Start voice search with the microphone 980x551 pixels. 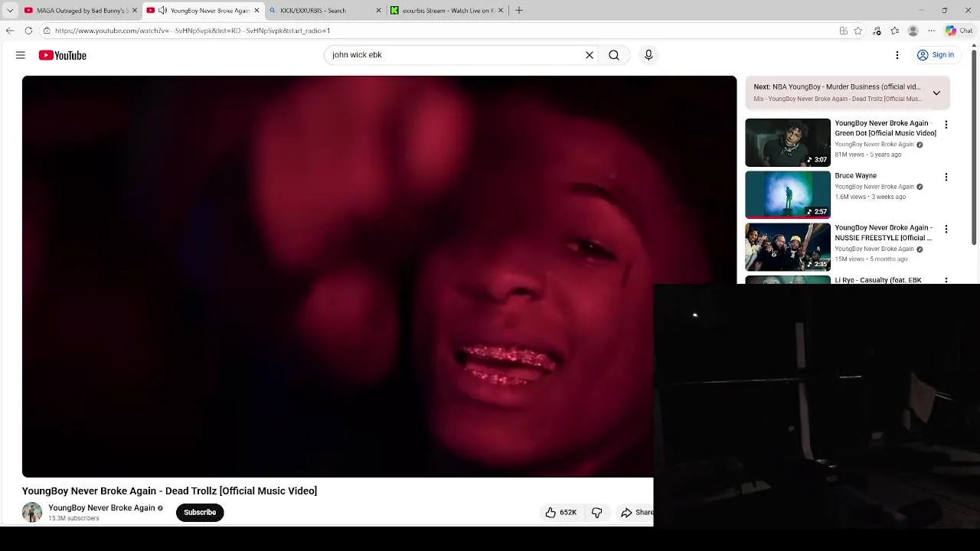(648, 55)
